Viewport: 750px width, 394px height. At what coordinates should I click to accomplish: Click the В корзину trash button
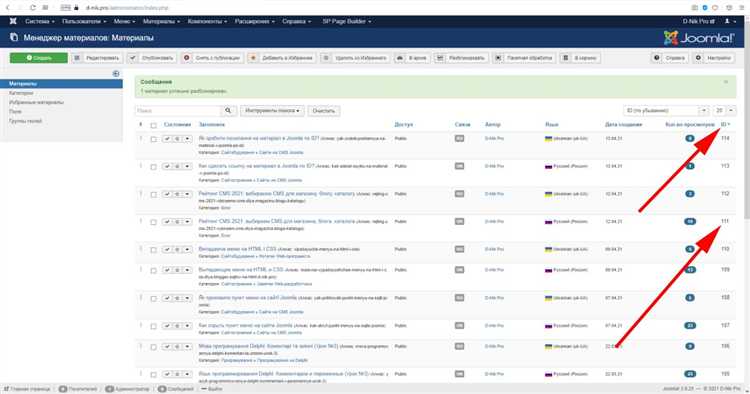coord(580,58)
